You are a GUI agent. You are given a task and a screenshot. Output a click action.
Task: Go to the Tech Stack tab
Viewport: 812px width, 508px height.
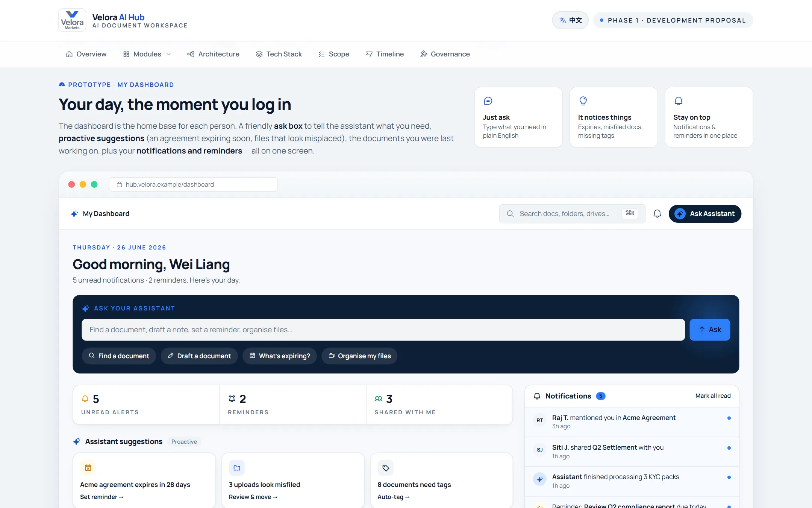click(279, 54)
